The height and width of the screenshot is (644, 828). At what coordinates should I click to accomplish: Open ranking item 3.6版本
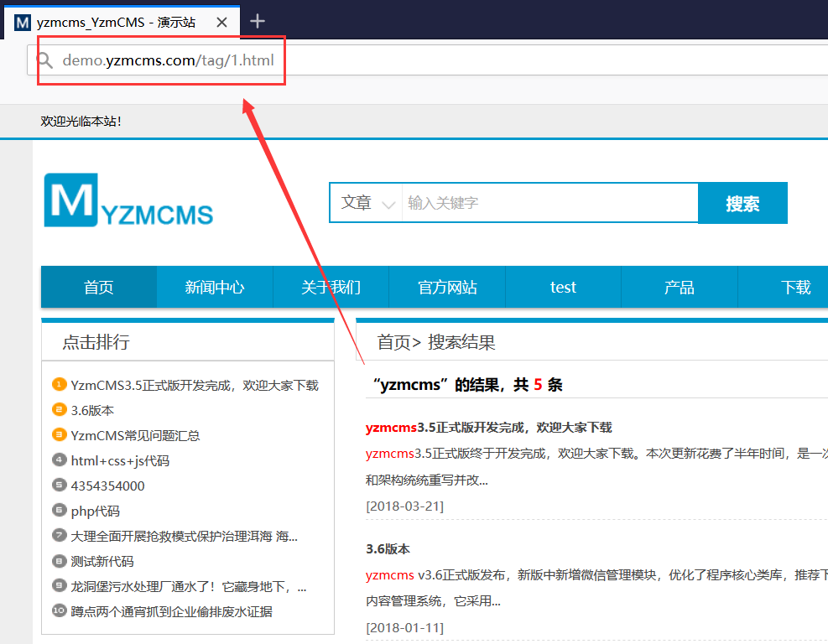tap(92, 410)
